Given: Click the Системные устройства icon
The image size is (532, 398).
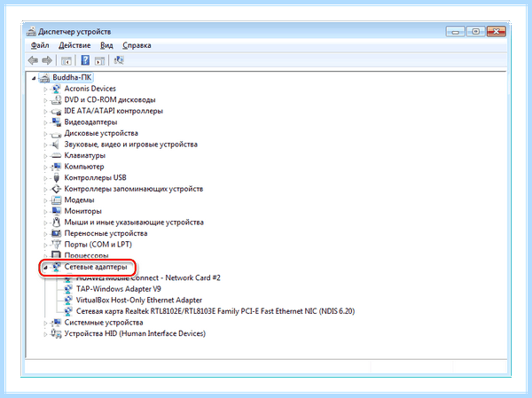Looking at the screenshot, I should tap(56, 323).
